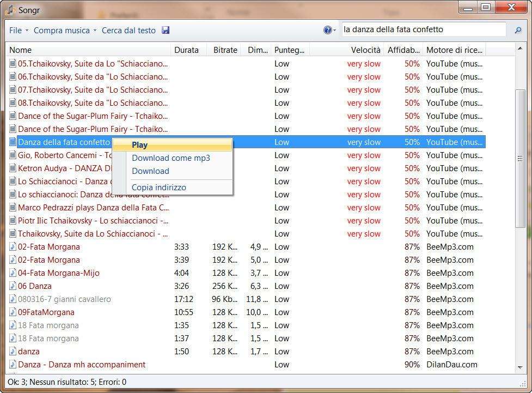
Task: Click video icon of Gio, Roberto Cancemi row
Action: click(x=13, y=155)
